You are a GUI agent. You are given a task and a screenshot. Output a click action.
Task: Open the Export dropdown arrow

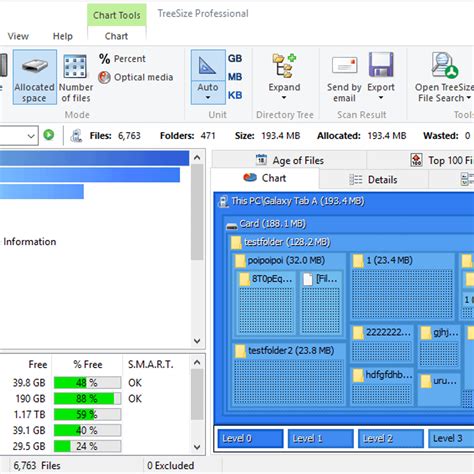(381, 98)
